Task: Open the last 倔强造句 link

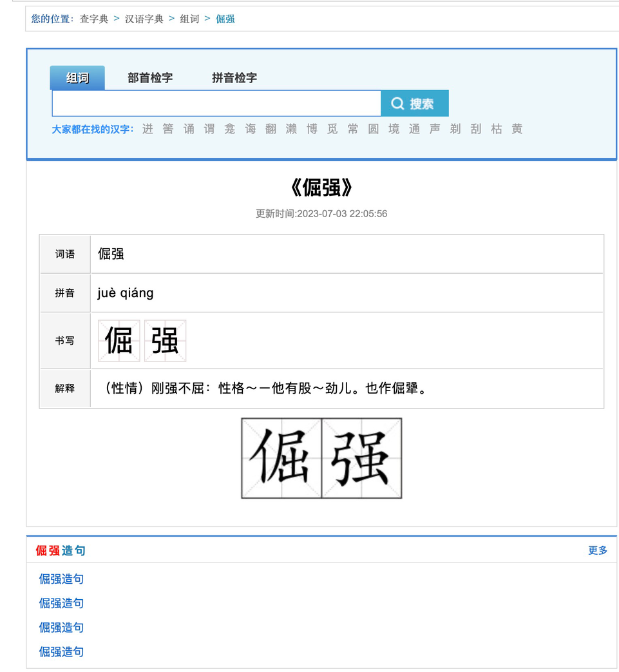Action: pos(61,651)
